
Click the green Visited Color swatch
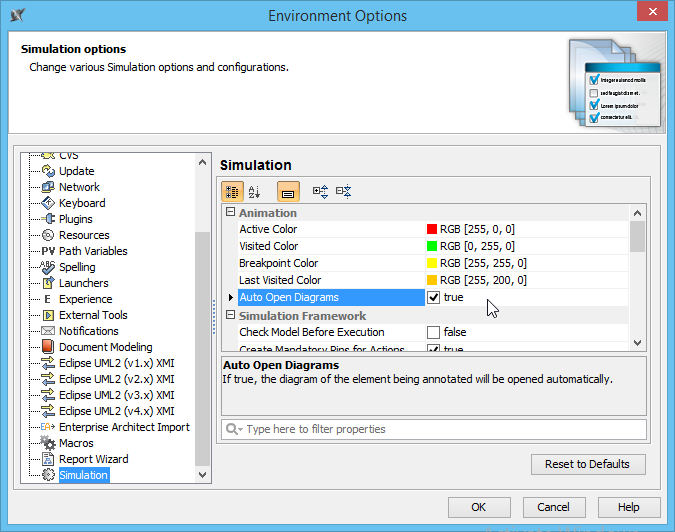(x=432, y=246)
